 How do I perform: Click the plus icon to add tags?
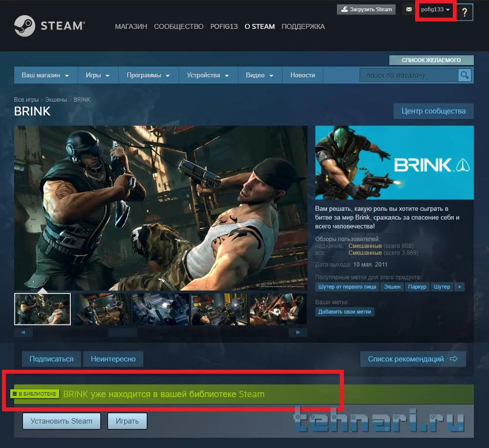(459, 287)
